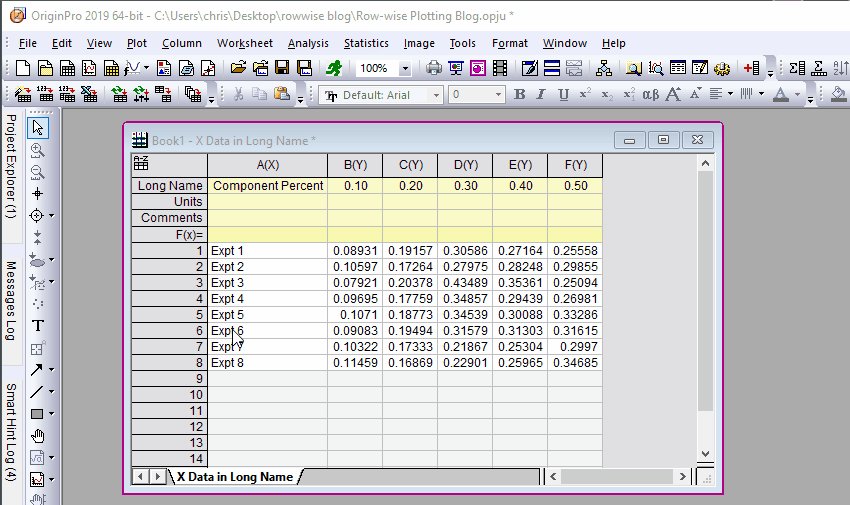
Task: Click the Sort A-Z icon in toolbar
Action: click(x=840, y=68)
